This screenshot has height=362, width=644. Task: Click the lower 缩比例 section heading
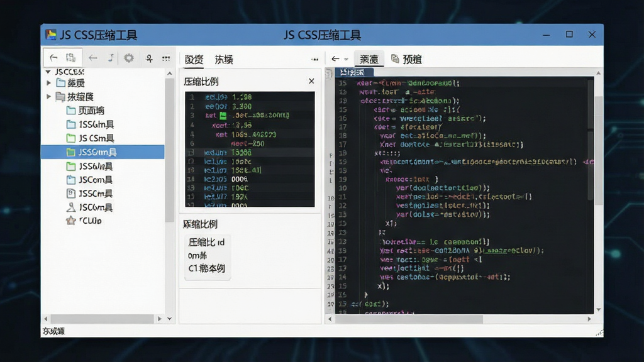pos(200,224)
